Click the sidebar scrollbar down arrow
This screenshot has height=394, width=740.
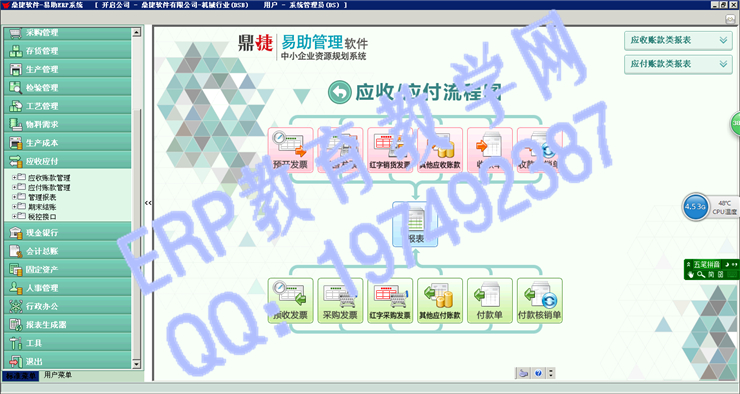(x=136, y=364)
